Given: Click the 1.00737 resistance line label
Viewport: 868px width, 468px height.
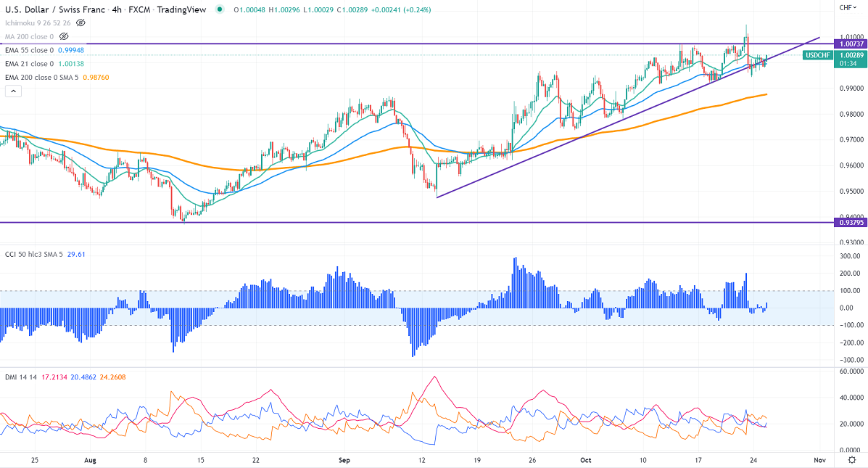Looking at the screenshot, I should pyautogui.click(x=851, y=44).
